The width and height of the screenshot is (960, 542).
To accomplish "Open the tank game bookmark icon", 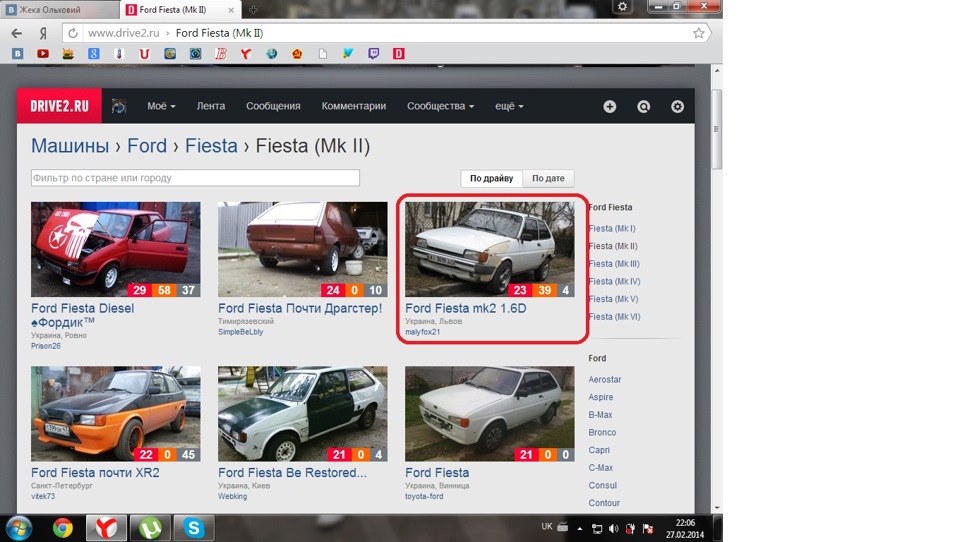I will click(x=68, y=54).
